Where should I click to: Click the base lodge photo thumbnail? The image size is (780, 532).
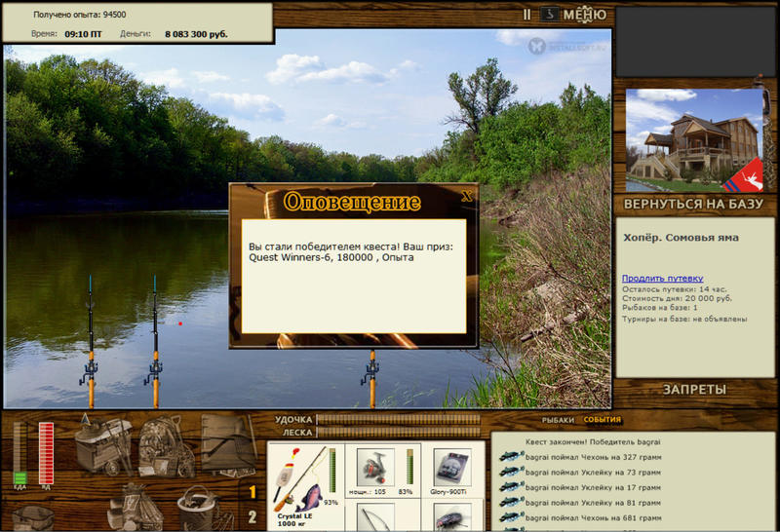click(x=693, y=140)
